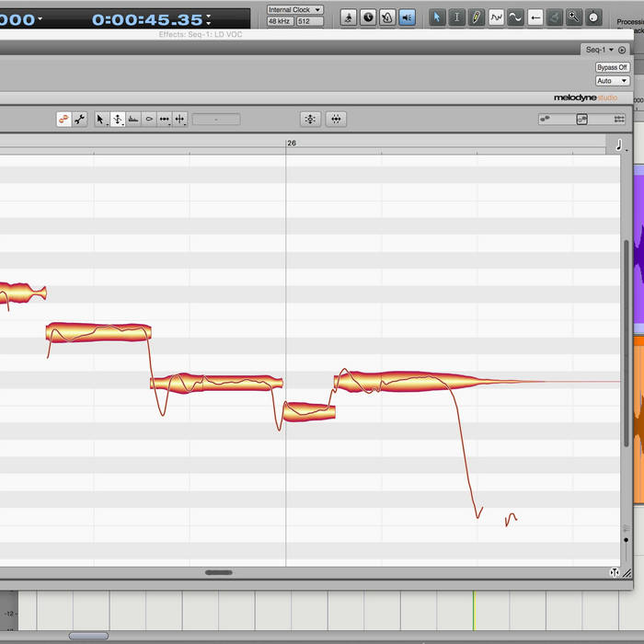Select the dimmed mute tool icon
Screen dimensions: 644x644
(555, 17)
